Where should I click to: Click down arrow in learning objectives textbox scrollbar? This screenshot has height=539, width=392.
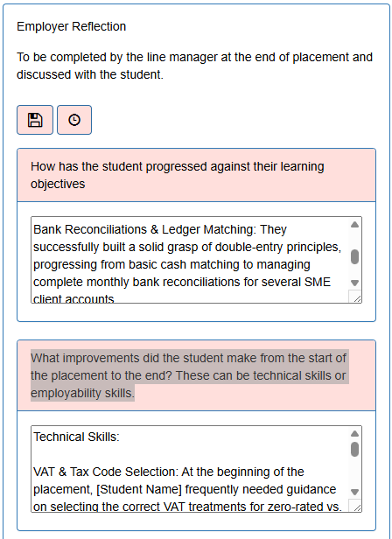[355, 283]
